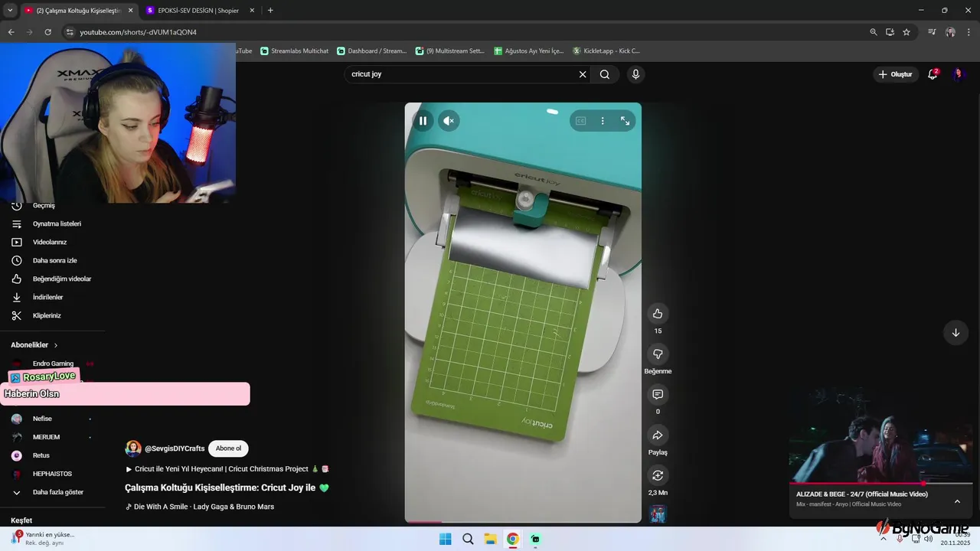
Task: Expand the Abonelikler section chevron
Action: tap(56, 345)
